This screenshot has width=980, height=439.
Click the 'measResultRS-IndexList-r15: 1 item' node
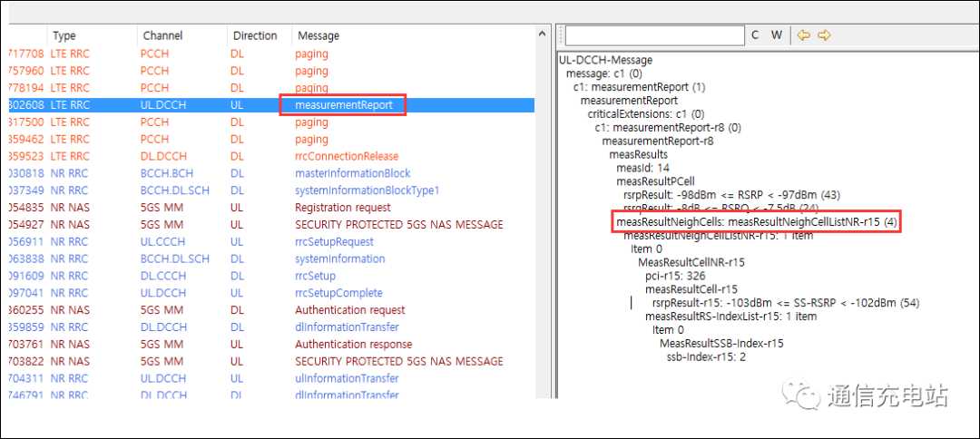point(730,316)
